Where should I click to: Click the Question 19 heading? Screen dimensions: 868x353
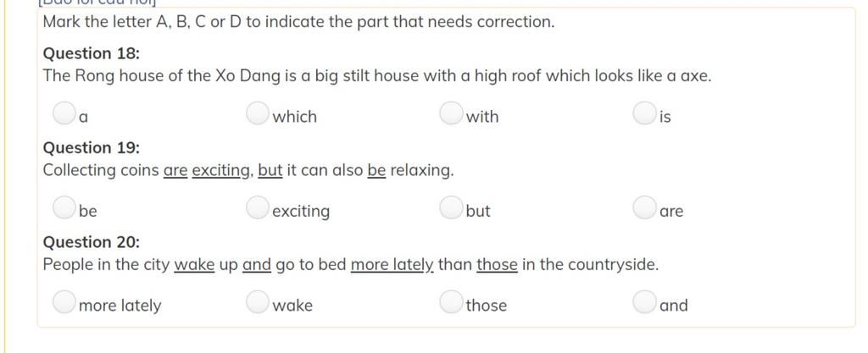tap(92, 148)
